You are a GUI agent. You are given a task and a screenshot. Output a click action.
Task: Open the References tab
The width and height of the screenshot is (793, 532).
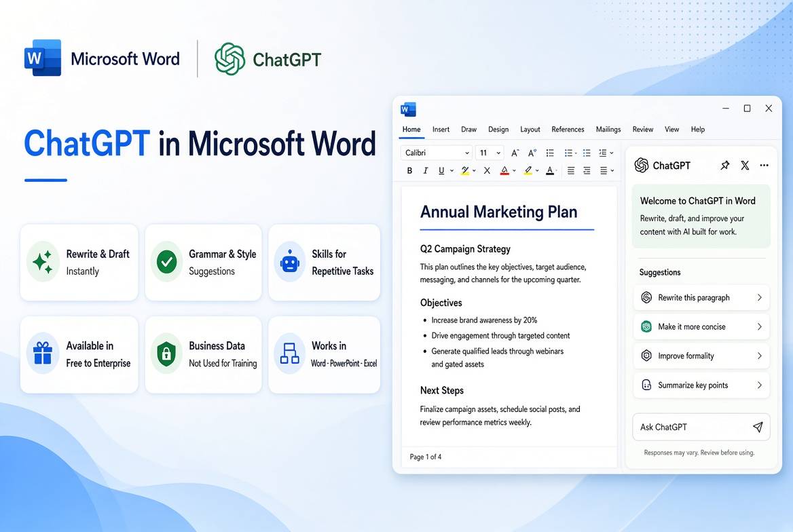click(x=568, y=130)
